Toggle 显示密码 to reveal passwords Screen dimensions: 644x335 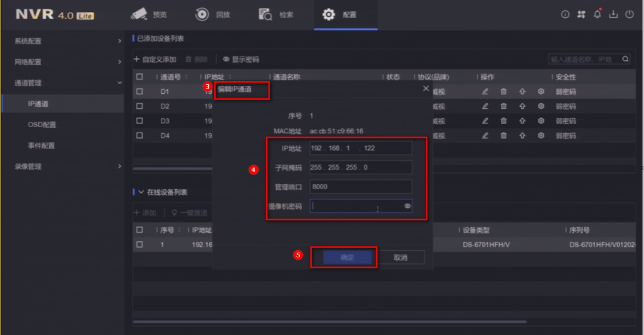[241, 60]
